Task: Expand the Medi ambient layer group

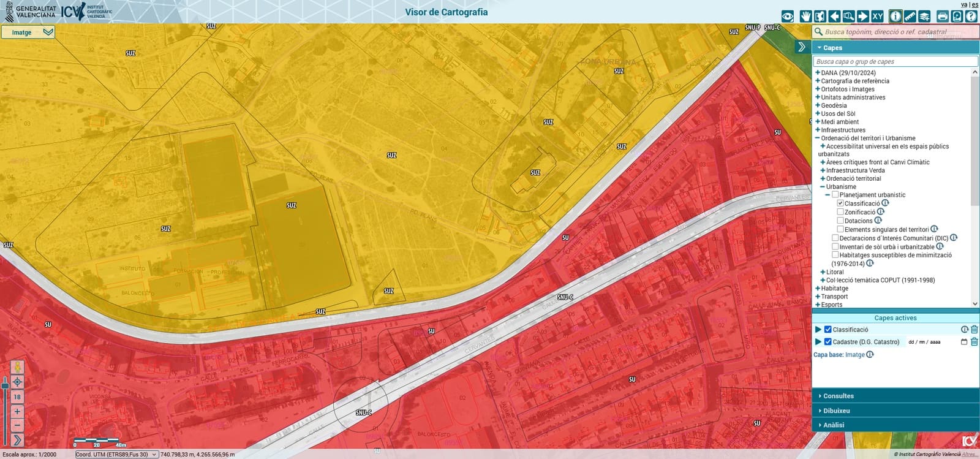Action: point(818,122)
